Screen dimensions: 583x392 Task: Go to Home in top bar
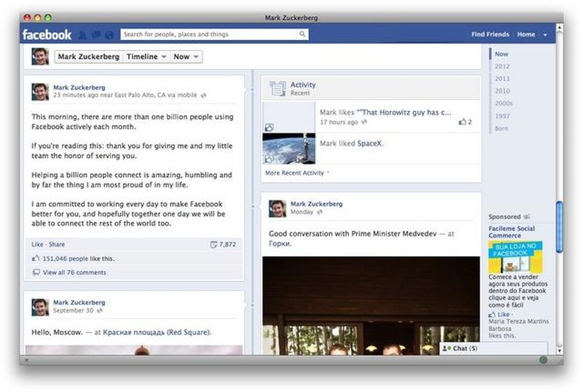525,34
